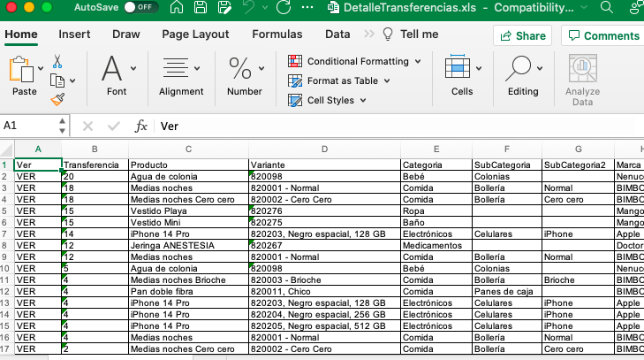Click the Select All corner triangle
Viewport: 644px width, 360px height.
pos(7,149)
